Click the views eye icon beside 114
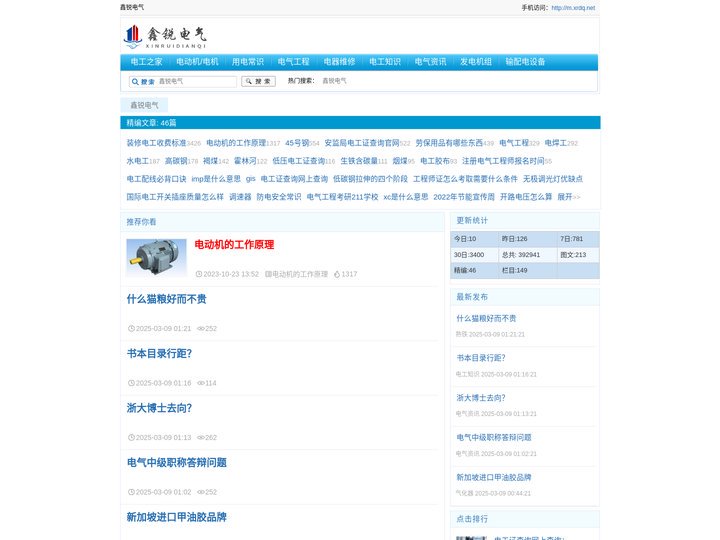The width and height of the screenshot is (720, 540). [201, 383]
